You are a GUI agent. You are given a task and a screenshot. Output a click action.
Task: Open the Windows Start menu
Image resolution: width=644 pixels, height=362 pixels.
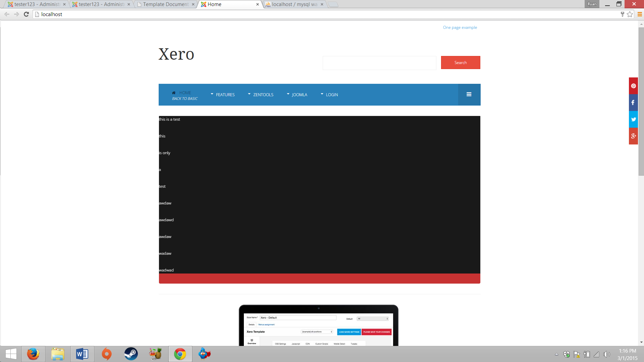(x=11, y=354)
